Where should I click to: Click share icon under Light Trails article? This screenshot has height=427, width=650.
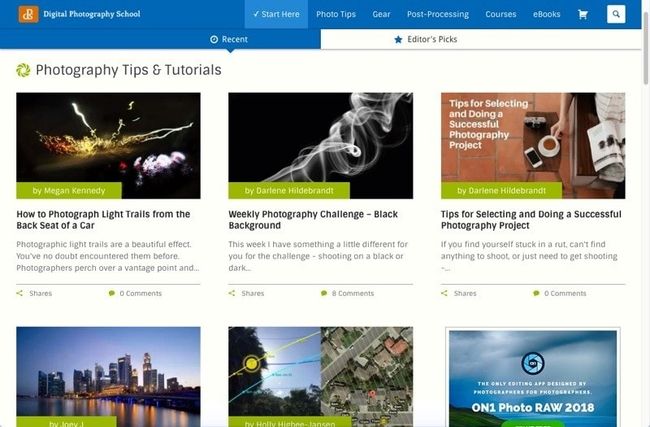19,293
